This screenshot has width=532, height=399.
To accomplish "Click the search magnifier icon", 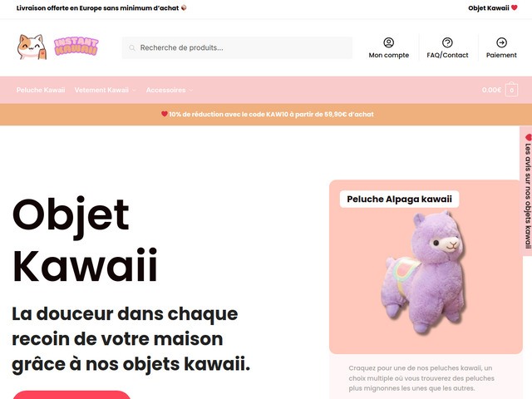I will [x=132, y=48].
